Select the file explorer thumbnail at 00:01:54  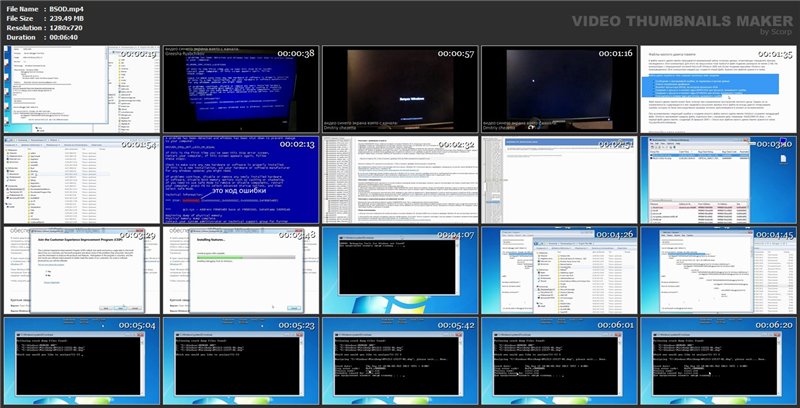coord(80,180)
